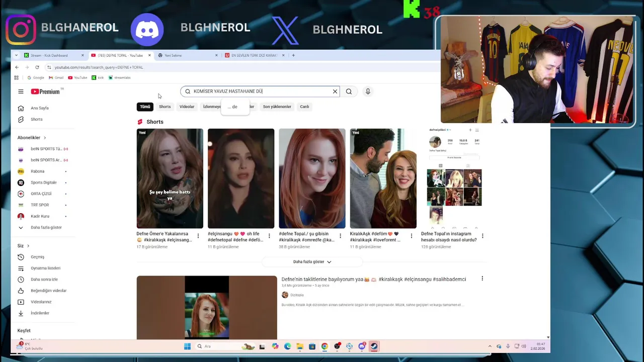Select the Videolar filter chip
The height and width of the screenshot is (362, 644).
[187, 107]
